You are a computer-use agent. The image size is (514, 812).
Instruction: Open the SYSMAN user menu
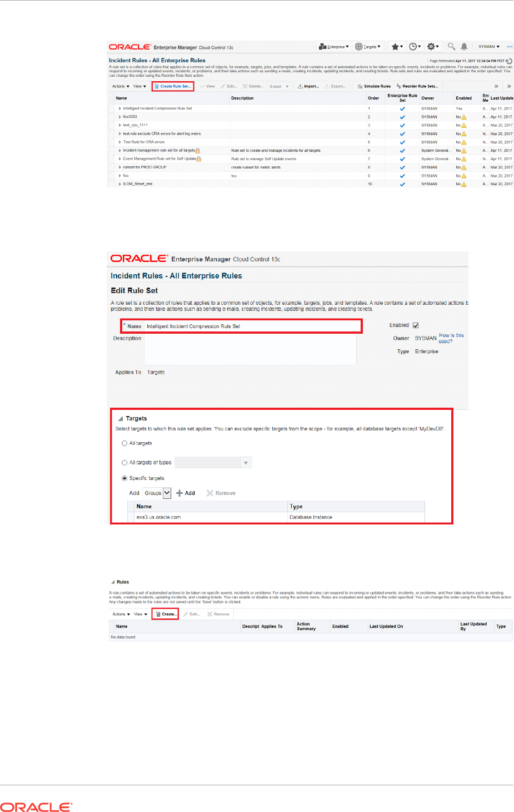(489, 47)
